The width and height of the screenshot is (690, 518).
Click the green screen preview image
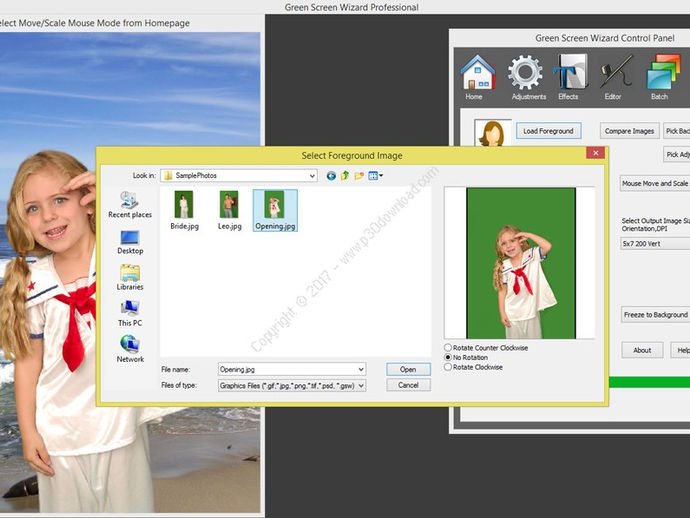click(521, 263)
